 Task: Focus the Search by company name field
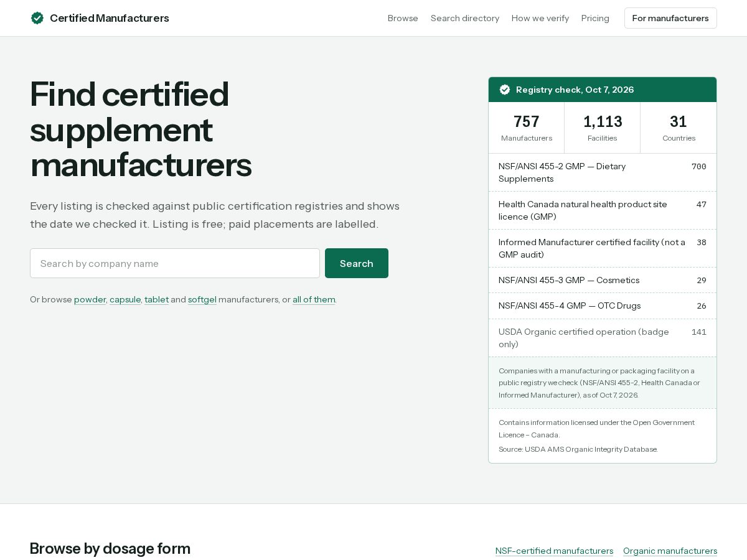point(175,263)
